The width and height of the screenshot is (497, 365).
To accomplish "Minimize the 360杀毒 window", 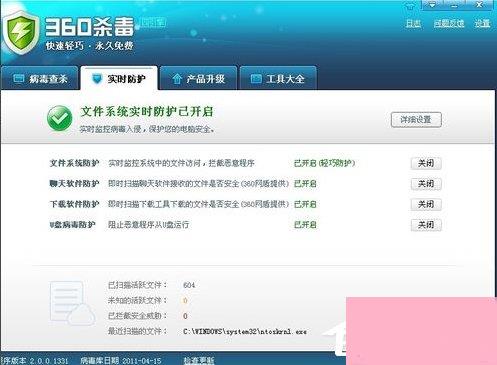I will pos(455,5).
